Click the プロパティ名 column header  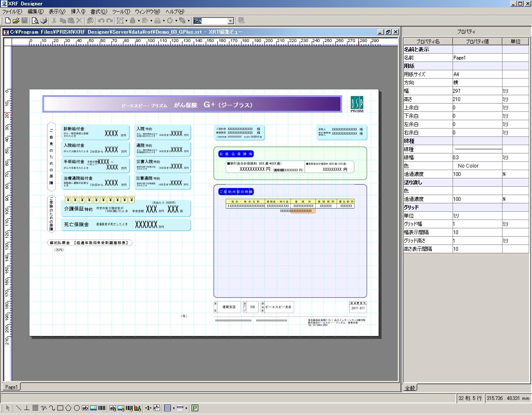[428, 41]
